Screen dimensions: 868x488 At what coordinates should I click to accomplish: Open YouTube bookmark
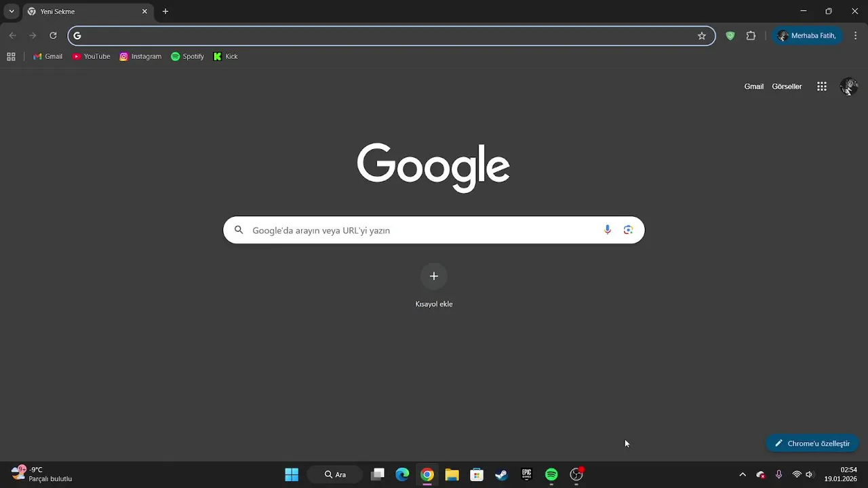click(x=91, y=56)
